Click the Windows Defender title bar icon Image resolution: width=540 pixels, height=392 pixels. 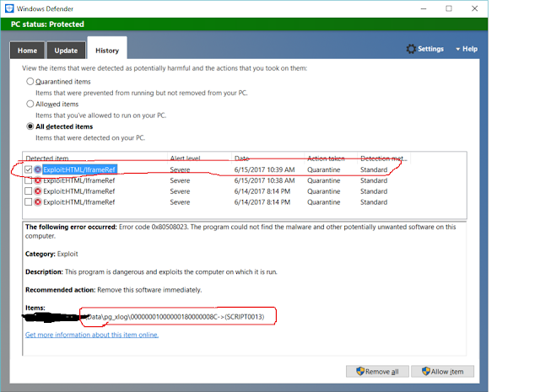coord(9,8)
